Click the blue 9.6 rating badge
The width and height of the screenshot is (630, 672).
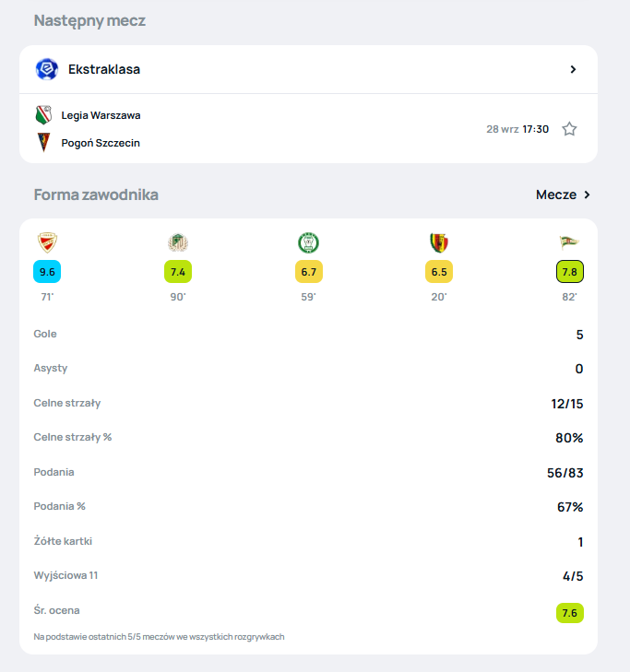tap(47, 272)
